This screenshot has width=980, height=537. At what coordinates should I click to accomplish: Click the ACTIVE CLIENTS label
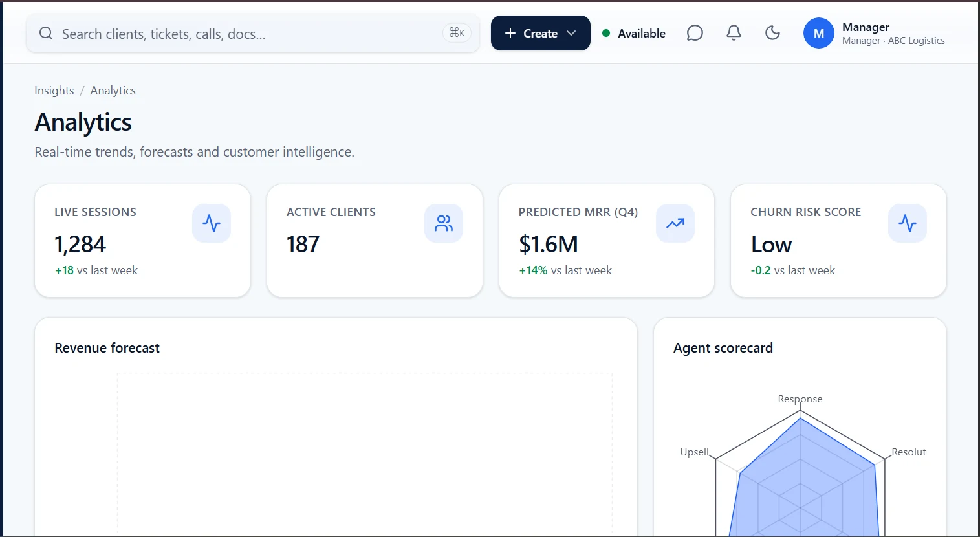tap(331, 212)
